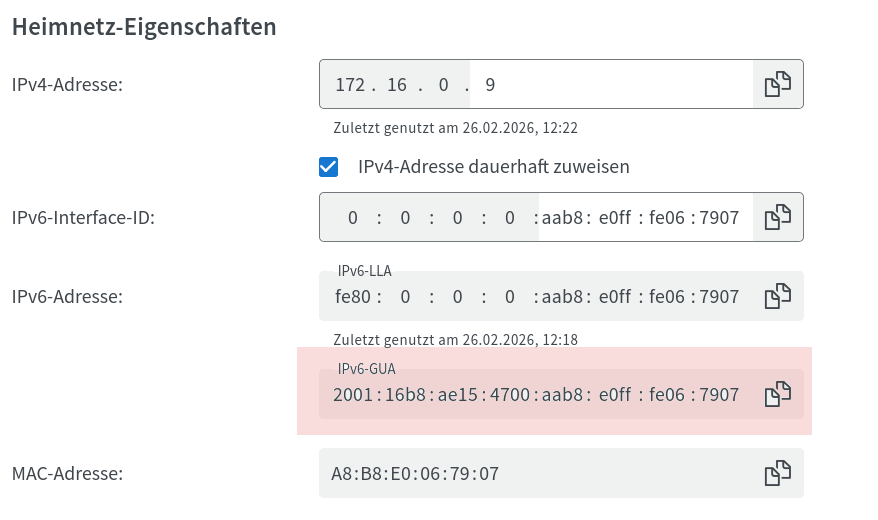The image size is (878, 520).
Task: Select second segment of IPv6-Interface-ID
Action: pos(405,217)
